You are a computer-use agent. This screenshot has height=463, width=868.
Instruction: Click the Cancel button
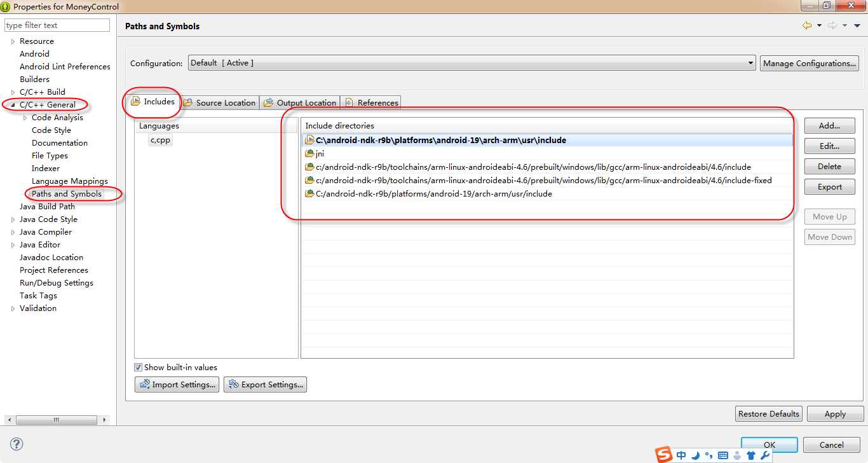pyautogui.click(x=831, y=445)
